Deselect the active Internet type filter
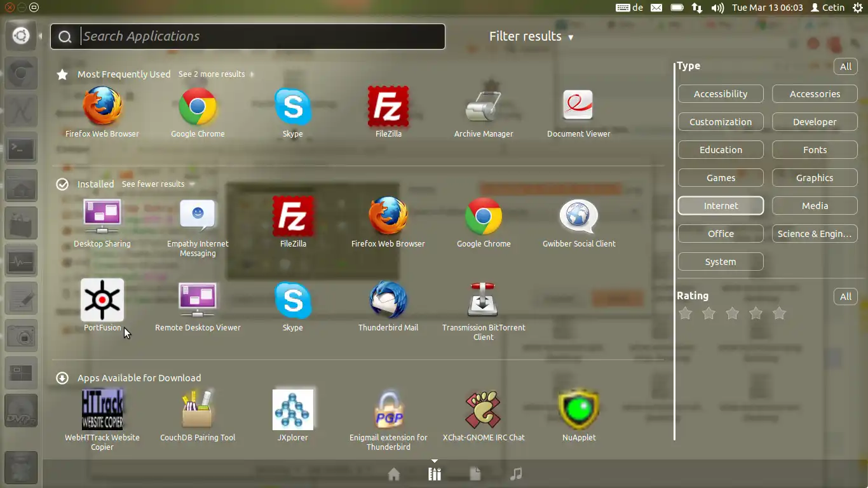 click(721, 206)
